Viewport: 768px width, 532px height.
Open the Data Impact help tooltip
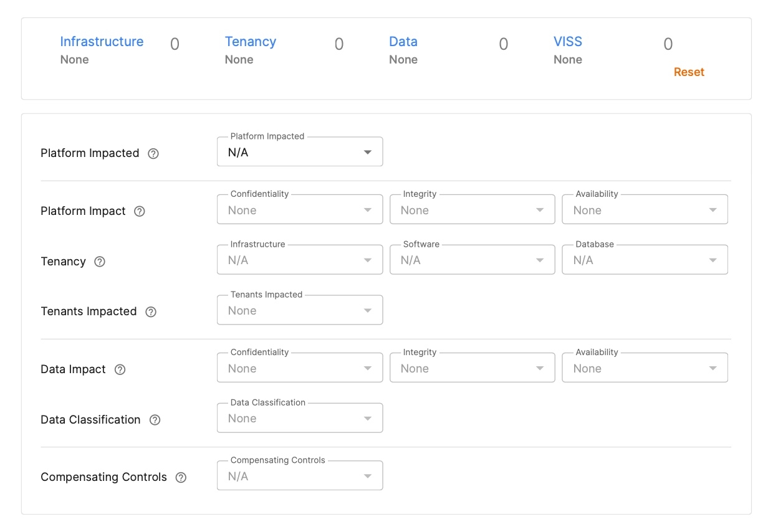click(x=119, y=369)
